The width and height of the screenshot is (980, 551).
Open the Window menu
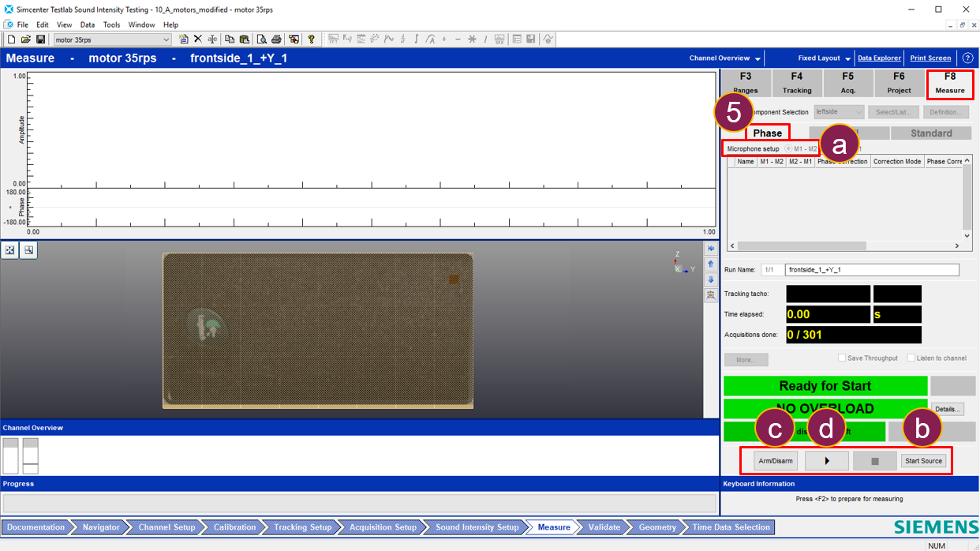(142, 24)
